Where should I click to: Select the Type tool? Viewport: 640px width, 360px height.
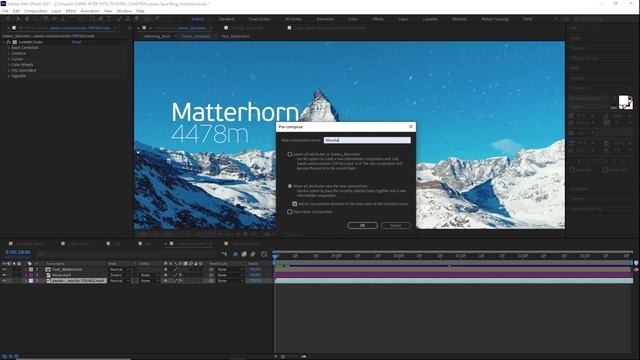(110, 19)
